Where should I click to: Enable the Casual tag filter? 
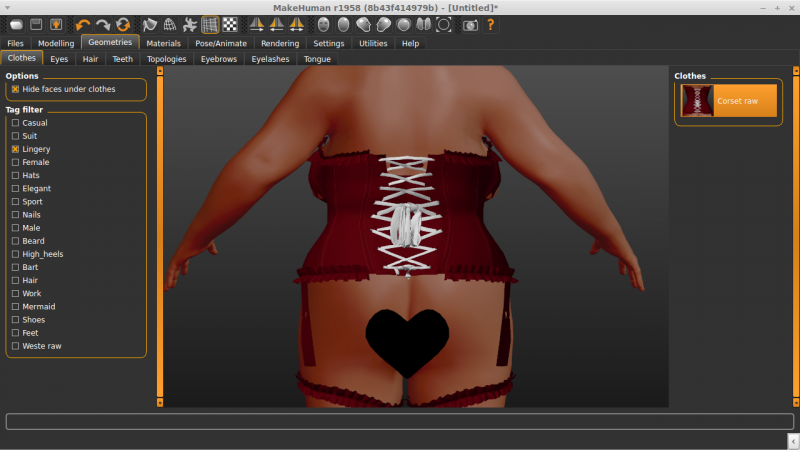click(x=15, y=123)
